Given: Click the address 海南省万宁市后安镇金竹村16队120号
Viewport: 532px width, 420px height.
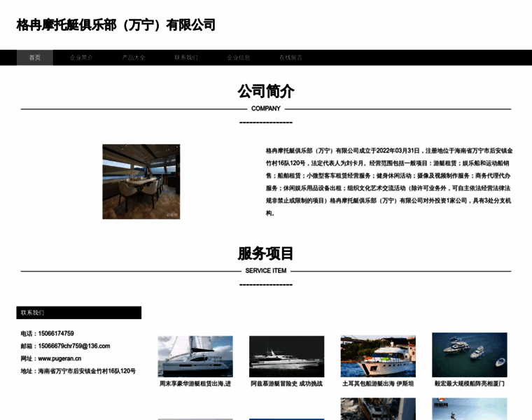Looking at the screenshot, I should (87, 371).
